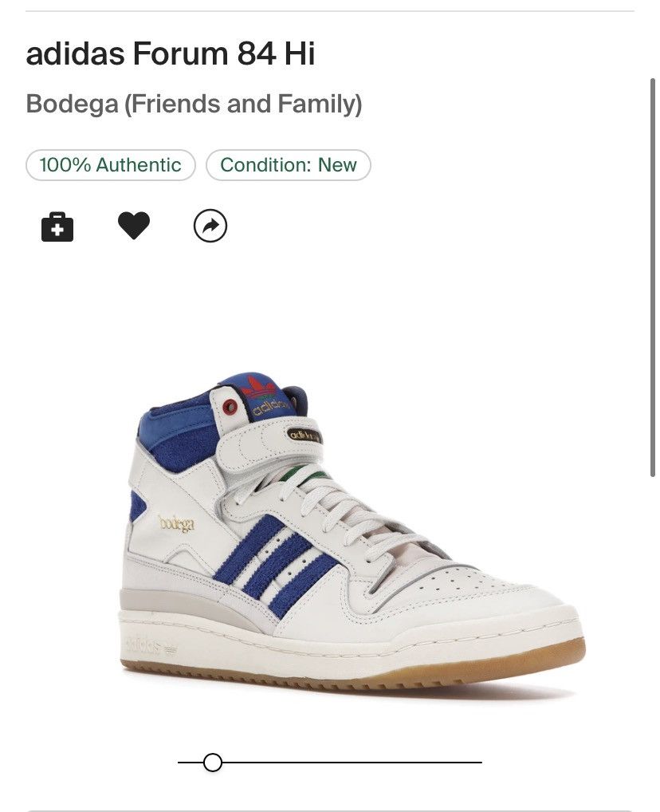Select the Bodega (Friends and Family) subtitle
This screenshot has width=660, height=812.
[194, 103]
